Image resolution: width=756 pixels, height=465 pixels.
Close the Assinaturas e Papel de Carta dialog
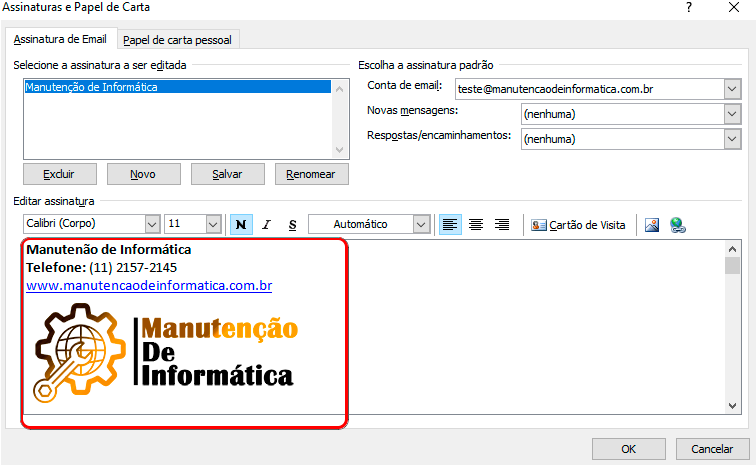coord(734,7)
